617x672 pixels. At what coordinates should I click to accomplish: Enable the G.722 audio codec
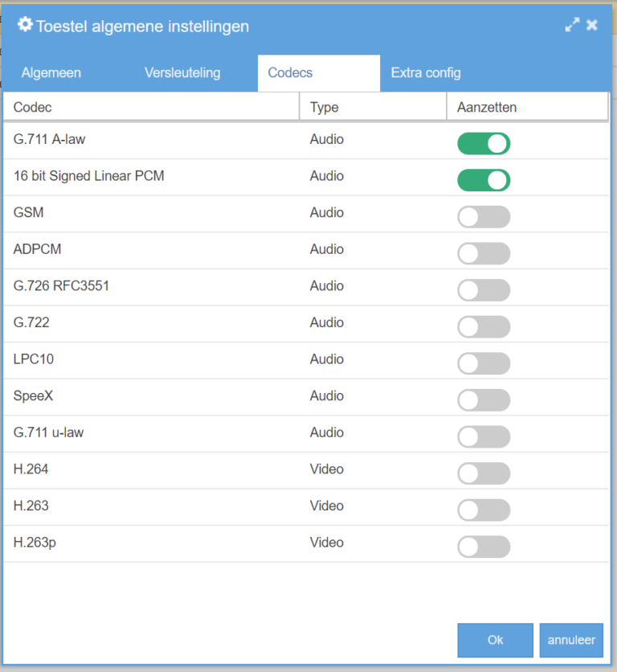click(x=484, y=327)
